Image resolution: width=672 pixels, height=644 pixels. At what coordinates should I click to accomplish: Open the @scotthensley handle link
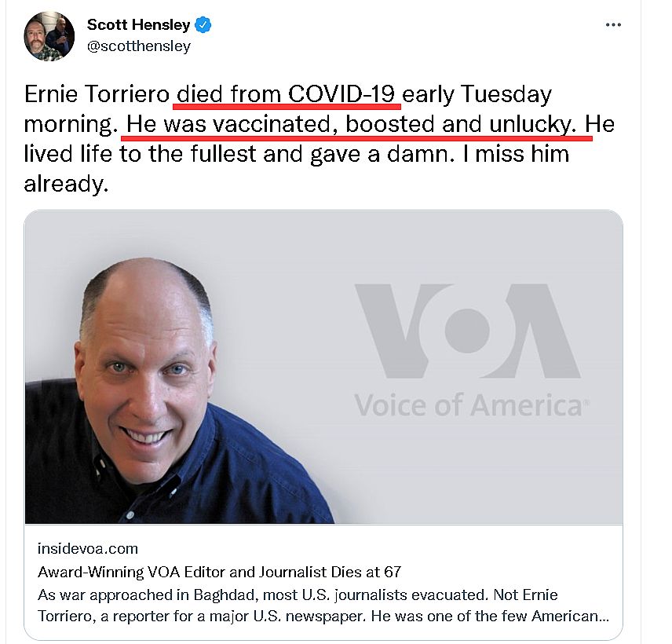click(x=139, y=46)
